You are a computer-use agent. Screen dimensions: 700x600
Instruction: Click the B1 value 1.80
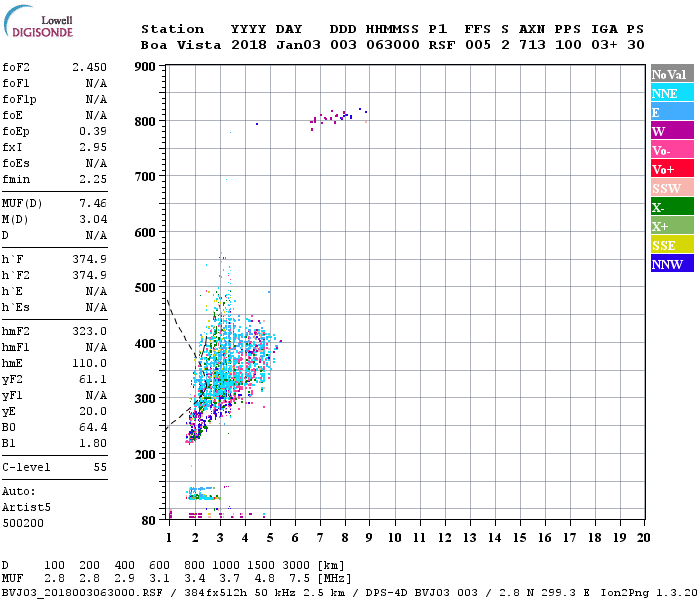(93, 443)
